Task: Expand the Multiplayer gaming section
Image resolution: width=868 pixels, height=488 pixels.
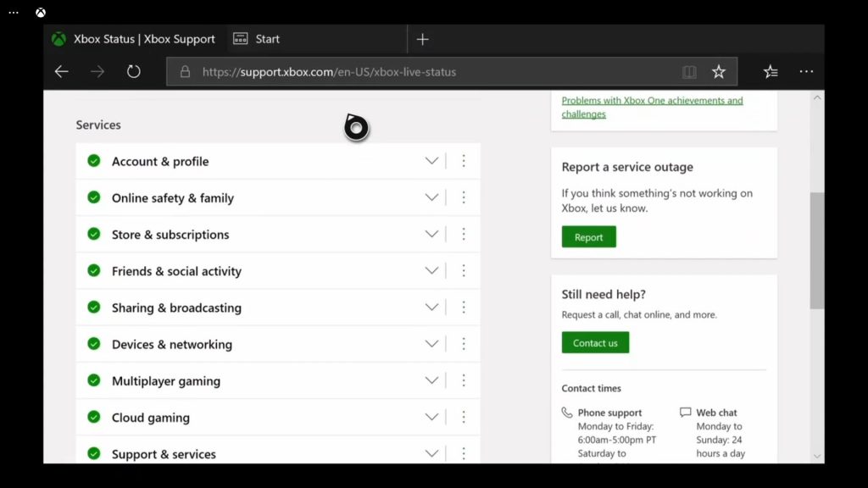Action: pos(431,380)
